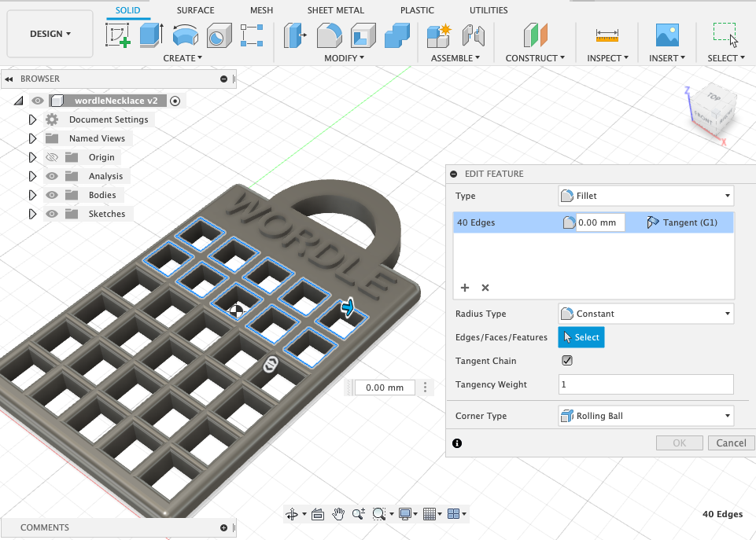Toggle visibility of wordleNecklace v2 component
The width and height of the screenshot is (756, 540).
click(38, 101)
